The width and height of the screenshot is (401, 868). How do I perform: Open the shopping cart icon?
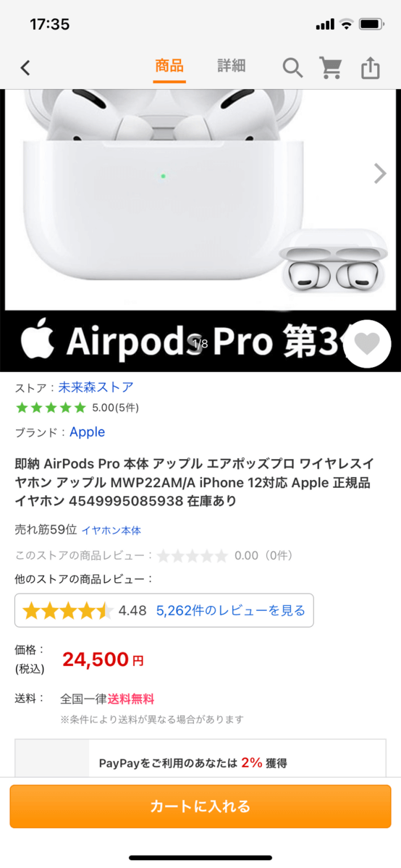pos(331,67)
